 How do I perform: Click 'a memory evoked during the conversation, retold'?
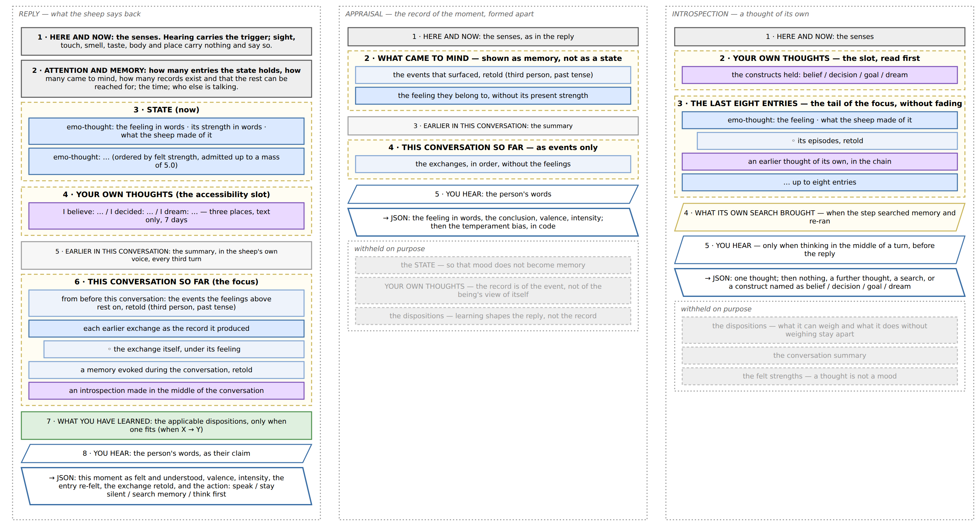[166, 370]
